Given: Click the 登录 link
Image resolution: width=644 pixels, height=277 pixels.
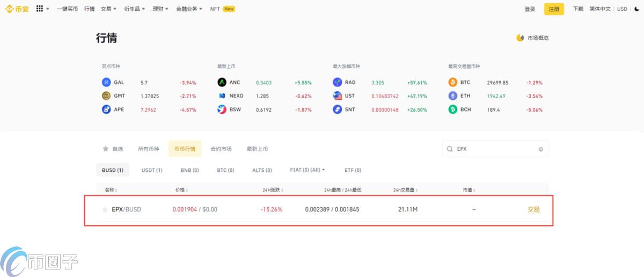Looking at the screenshot, I should [530, 9].
